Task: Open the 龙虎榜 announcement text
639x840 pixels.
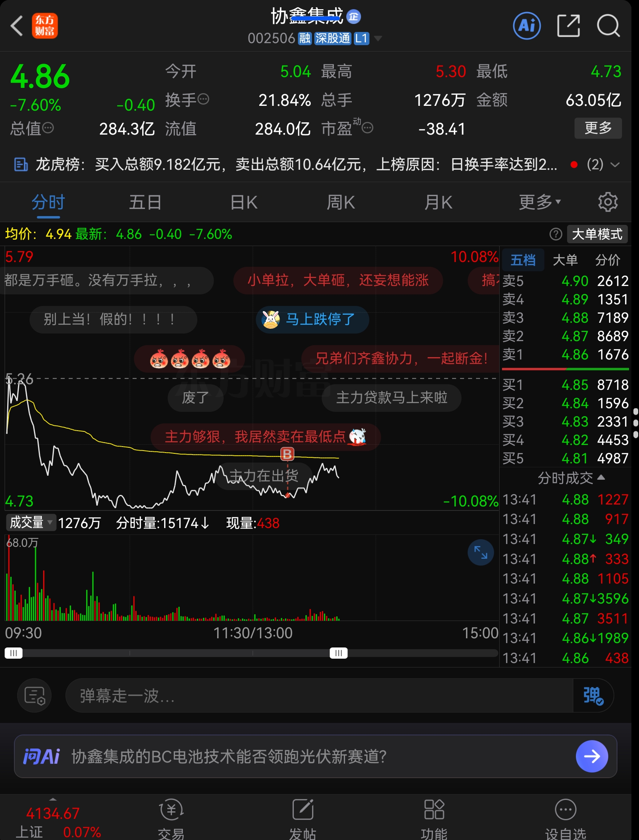Action: (296, 164)
